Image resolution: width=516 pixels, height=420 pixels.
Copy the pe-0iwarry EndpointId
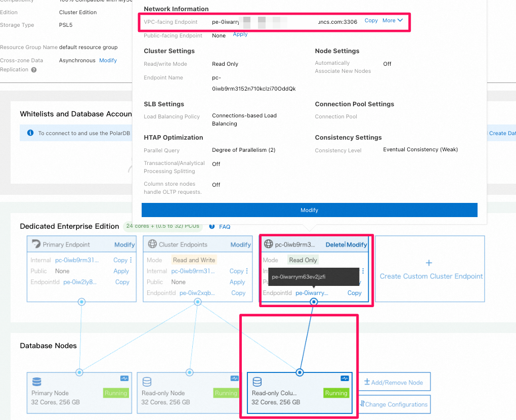pos(355,293)
